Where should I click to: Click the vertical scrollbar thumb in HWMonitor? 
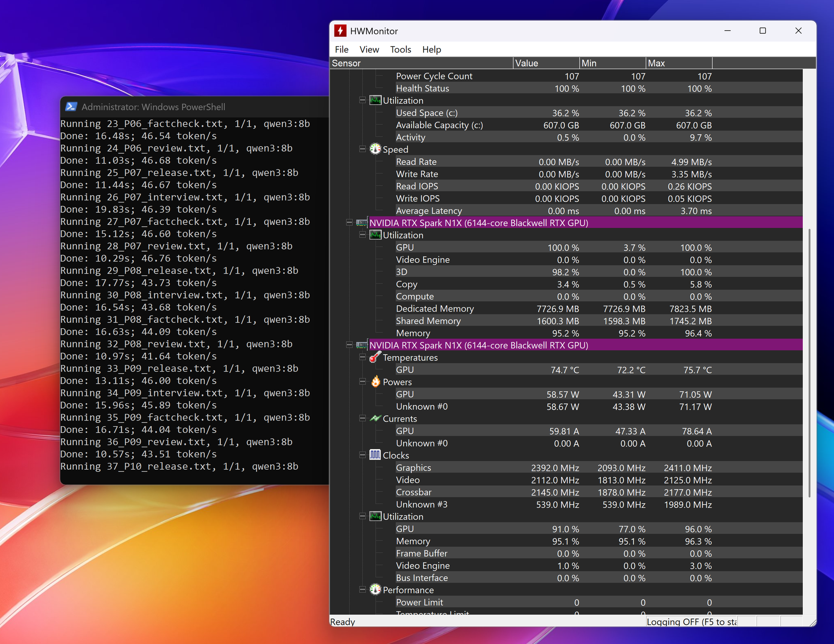click(x=809, y=363)
